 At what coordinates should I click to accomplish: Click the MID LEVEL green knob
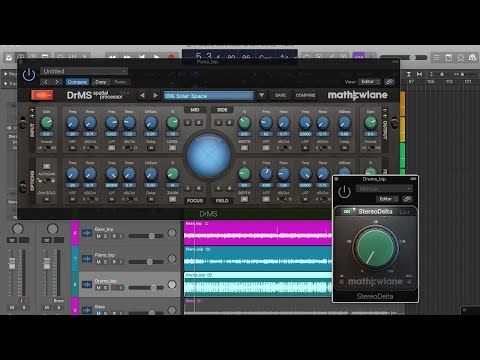[172, 123]
